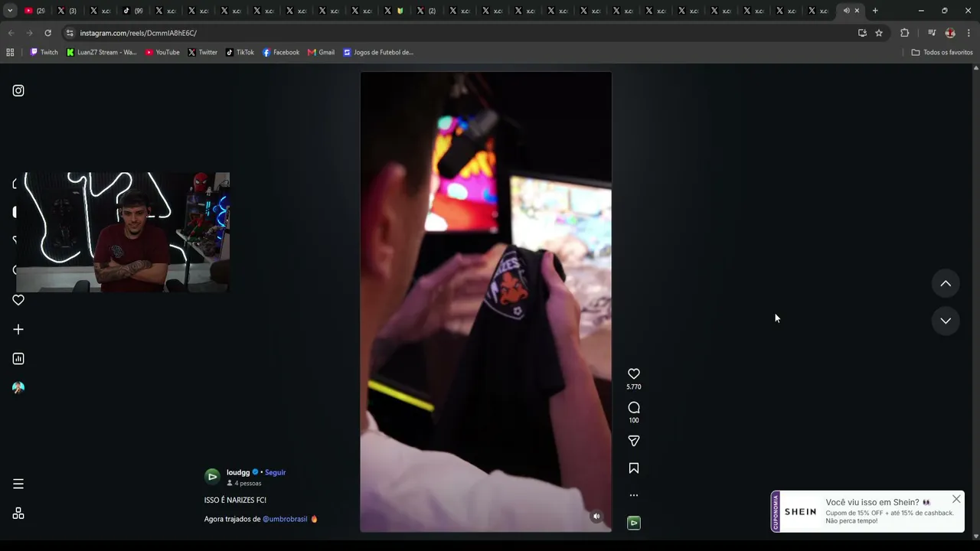Pause the reel video
Viewport: 980px width, 551px height.
pyautogui.click(x=486, y=302)
